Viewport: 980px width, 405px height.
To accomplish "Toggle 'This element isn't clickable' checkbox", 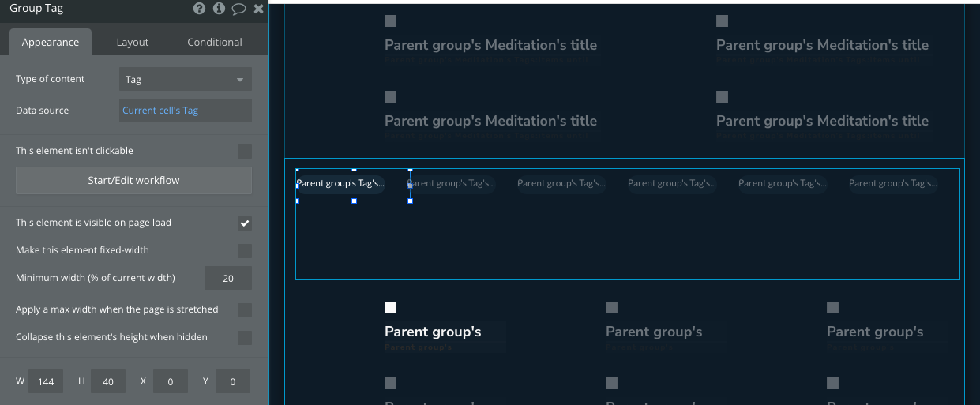I will pos(245,151).
